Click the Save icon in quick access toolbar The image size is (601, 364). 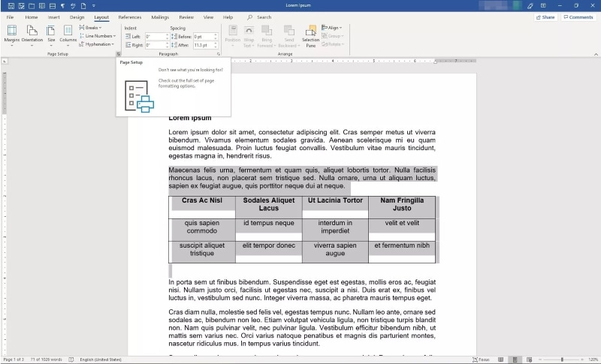[11, 6]
